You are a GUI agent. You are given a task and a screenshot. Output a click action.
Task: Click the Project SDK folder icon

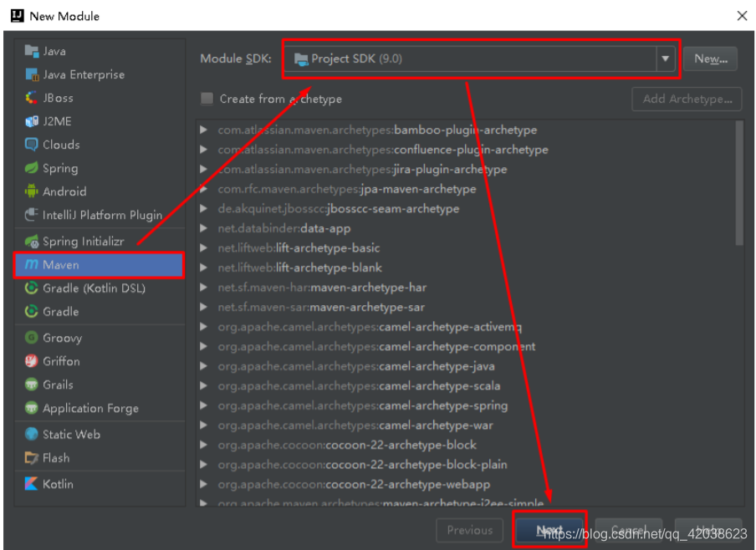coord(301,59)
